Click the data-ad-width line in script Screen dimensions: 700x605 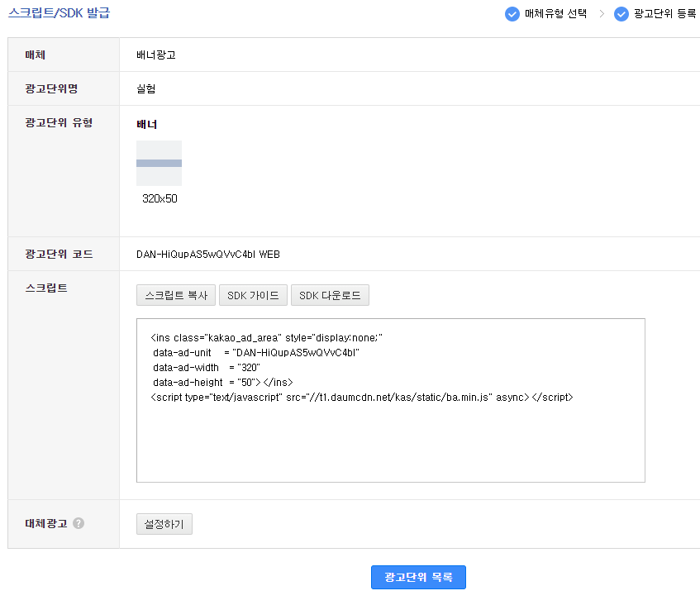coord(207,368)
